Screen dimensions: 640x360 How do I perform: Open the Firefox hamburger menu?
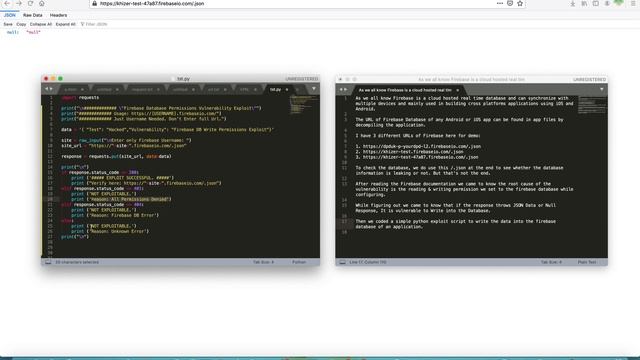(x=633, y=3)
